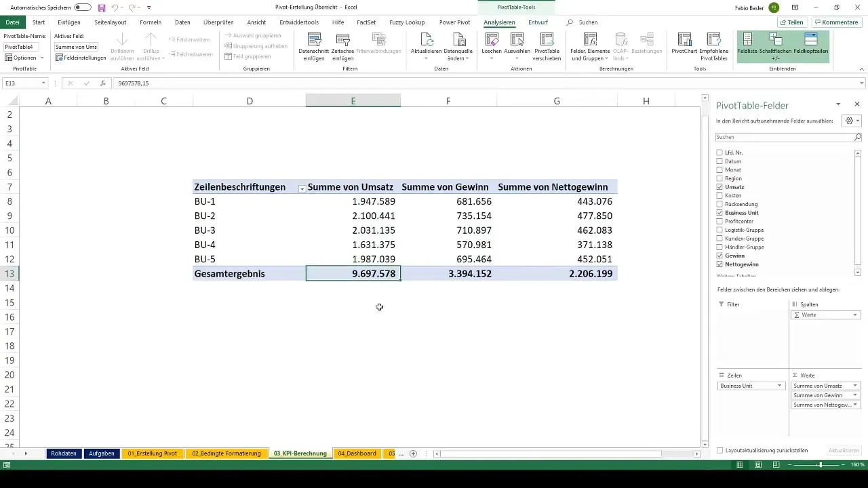Check the Lfd. Nr. field
The height and width of the screenshot is (488, 868).
720,153
